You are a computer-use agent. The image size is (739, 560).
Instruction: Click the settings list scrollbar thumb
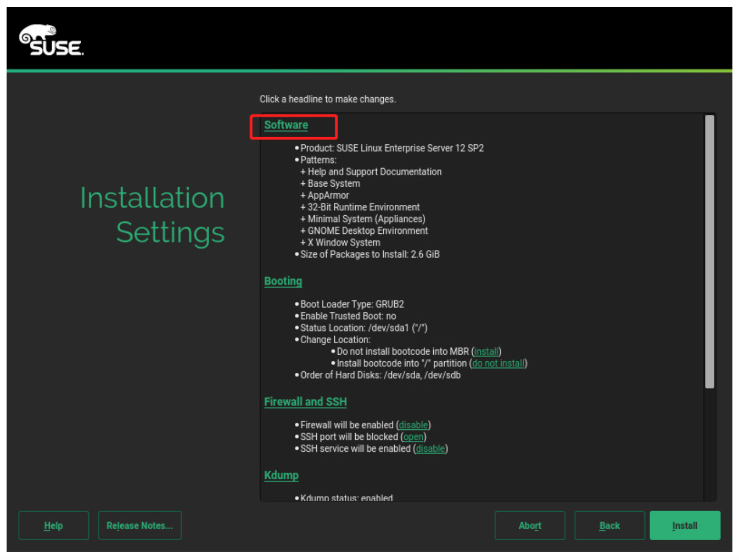point(709,251)
